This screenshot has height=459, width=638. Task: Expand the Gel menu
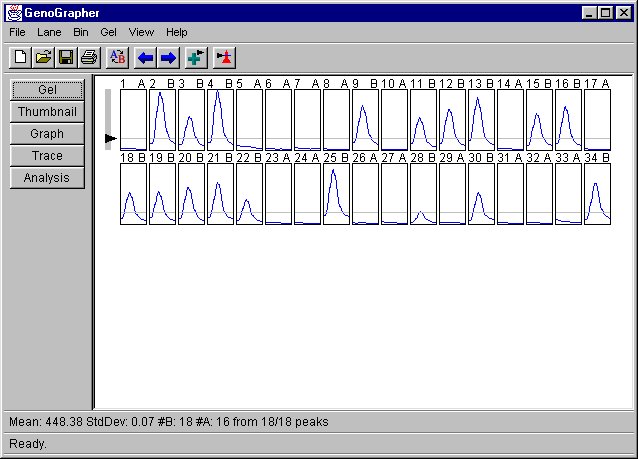(x=108, y=32)
